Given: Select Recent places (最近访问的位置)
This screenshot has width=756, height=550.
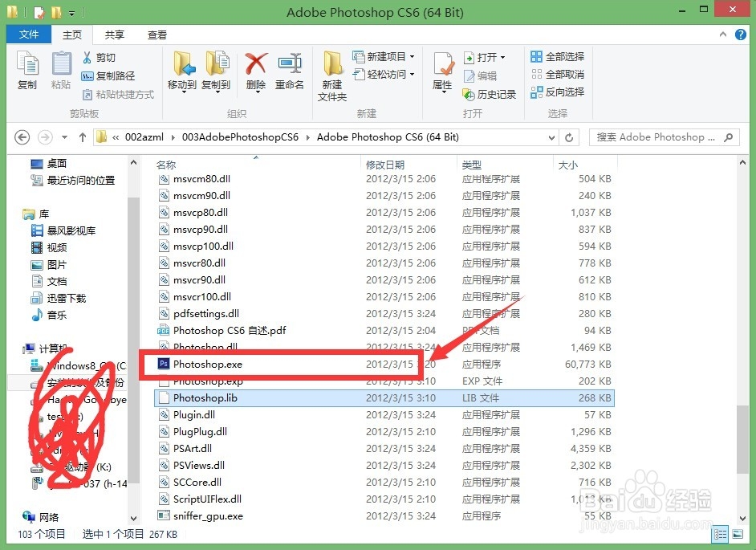Looking at the screenshot, I should pos(73,181).
